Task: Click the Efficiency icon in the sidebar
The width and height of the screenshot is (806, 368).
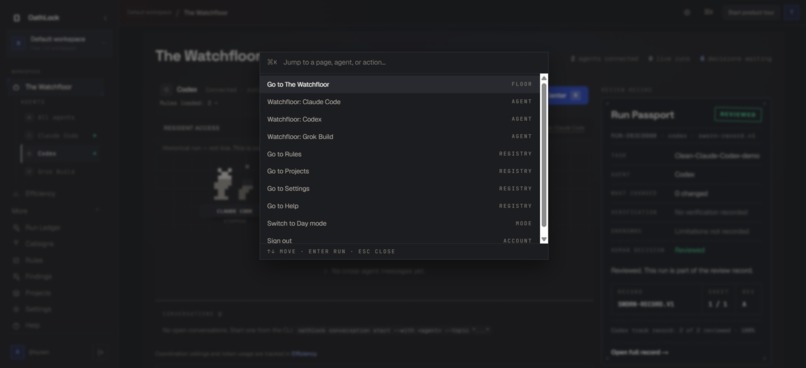Action: click(x=16, y=194)
